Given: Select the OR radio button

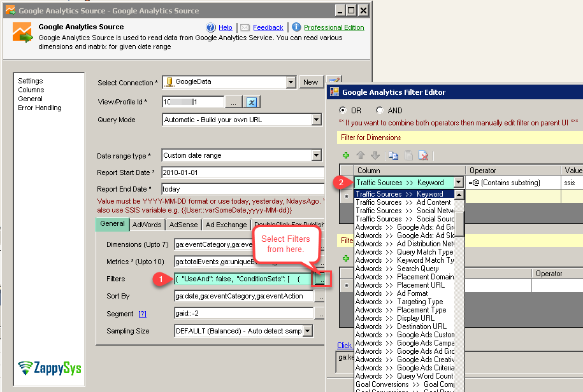Looking at the screenshot, I should [342, 110].
